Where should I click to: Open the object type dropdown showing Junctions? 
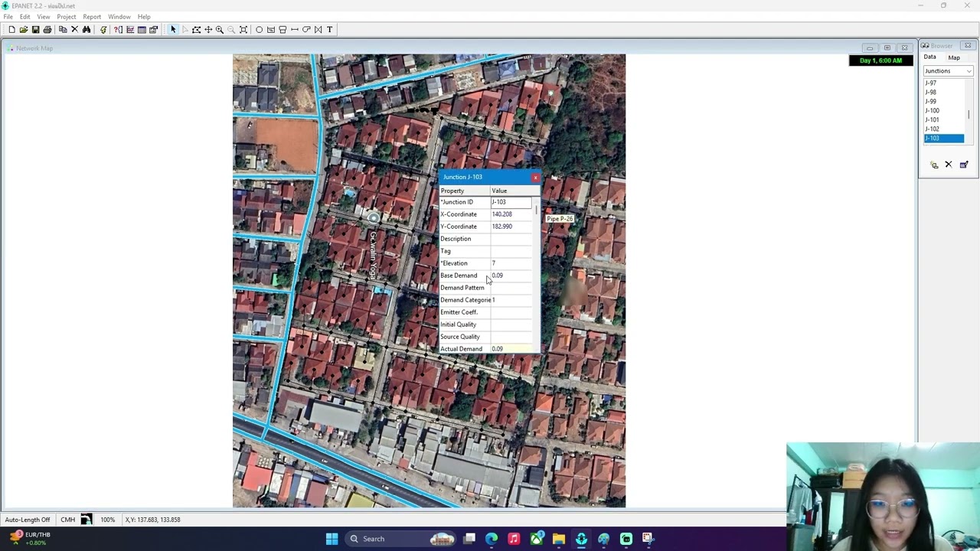pos(948,71)
